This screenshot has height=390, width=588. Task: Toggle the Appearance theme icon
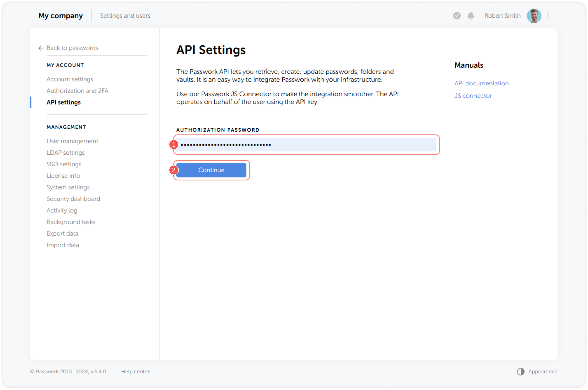520,371
